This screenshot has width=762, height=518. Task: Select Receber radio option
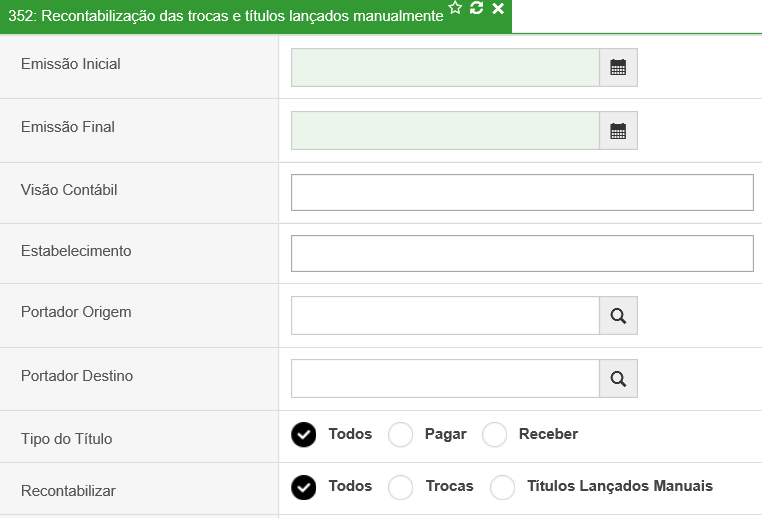click(495, 434)
